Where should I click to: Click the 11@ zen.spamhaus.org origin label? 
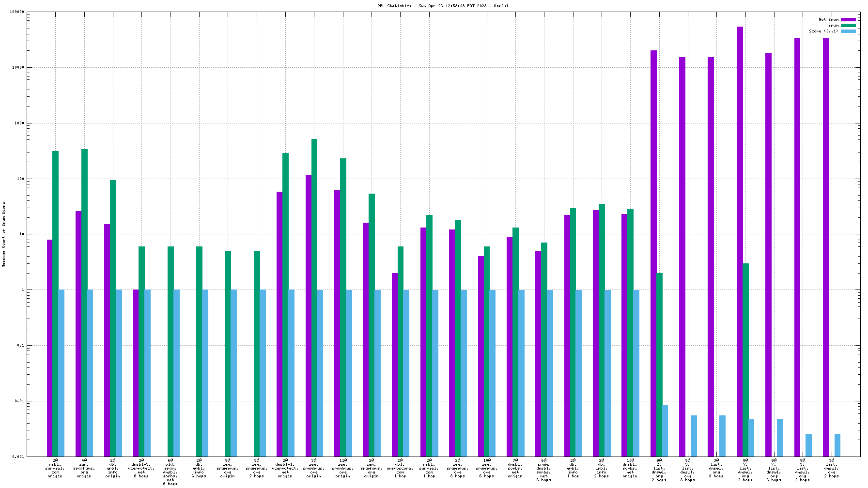(343, 468)
